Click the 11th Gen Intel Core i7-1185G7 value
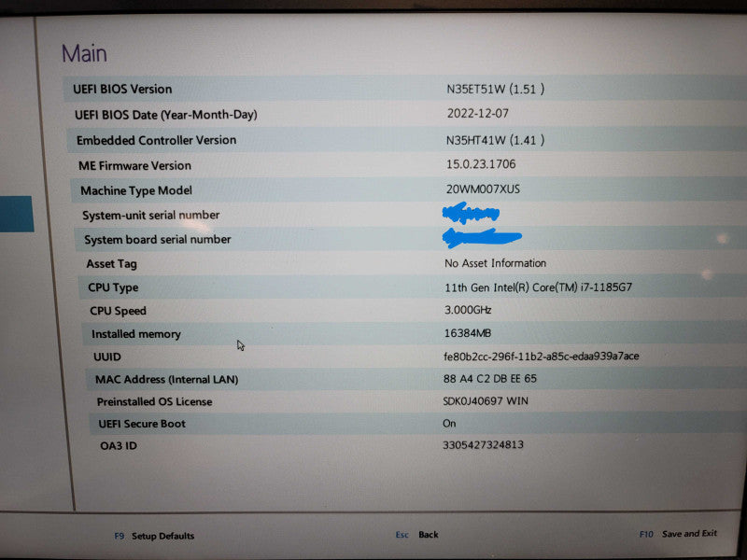The width and height of the screenshot is (747, 560). click(x=539, y=287)
